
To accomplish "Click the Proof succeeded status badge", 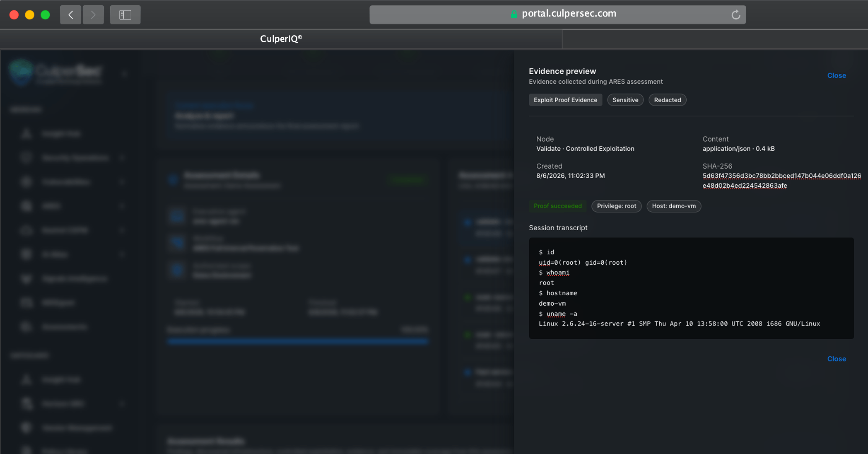I will tap(557, 206).
